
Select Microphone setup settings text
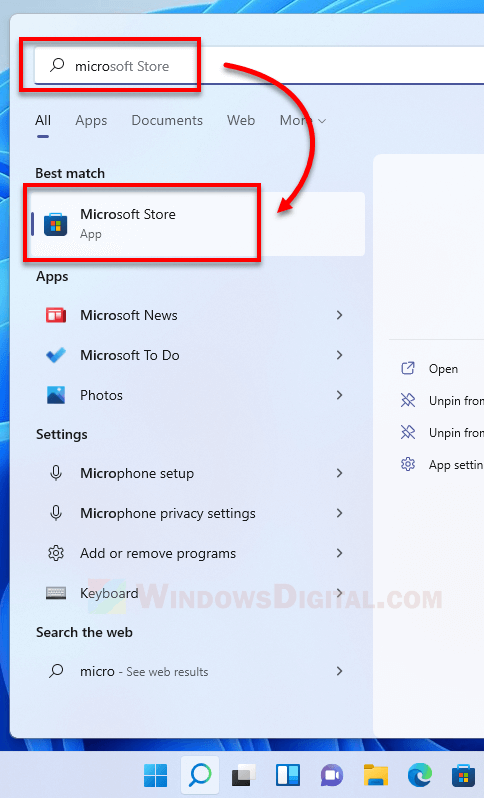pos(137,473)
